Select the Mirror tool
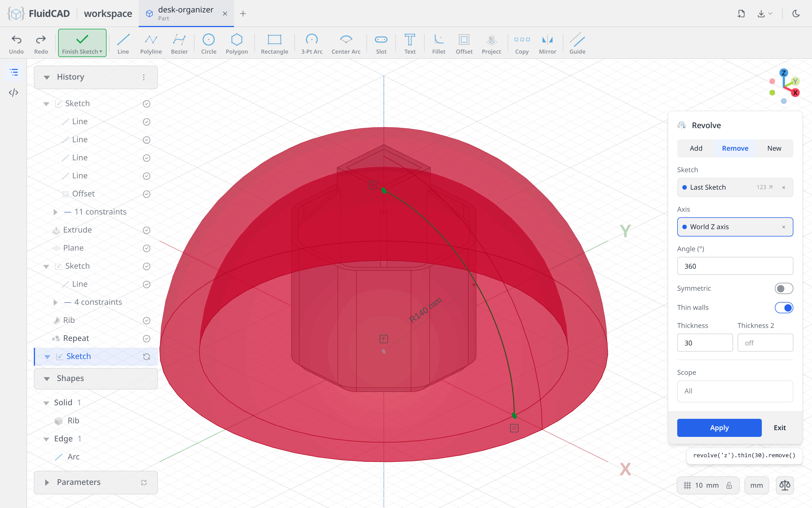This screenshot has height=508, width=812. tap(547, 44)
